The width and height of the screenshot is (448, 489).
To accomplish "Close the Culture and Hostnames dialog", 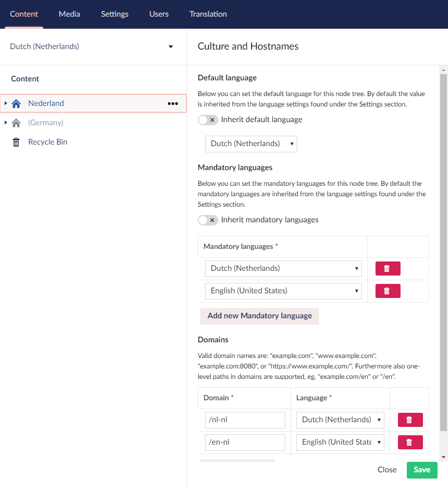I will click(386, 470).
